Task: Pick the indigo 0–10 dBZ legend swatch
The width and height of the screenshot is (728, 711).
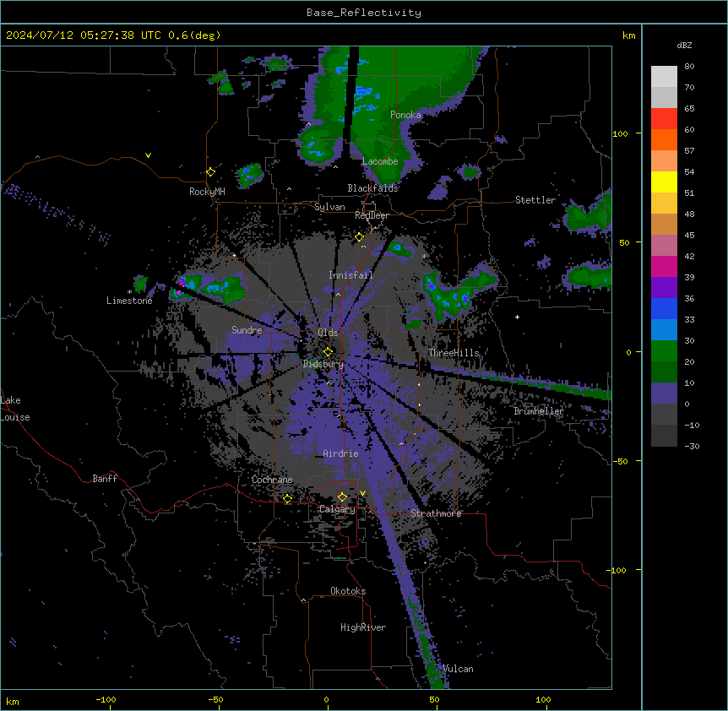Action: coord(664,393)
